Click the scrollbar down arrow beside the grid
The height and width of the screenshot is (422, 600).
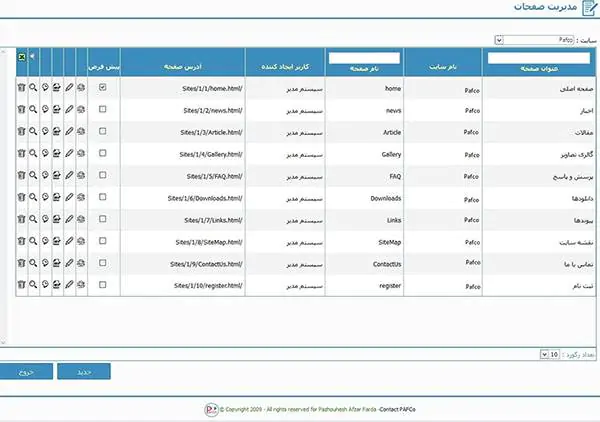(x=3, y=342)
